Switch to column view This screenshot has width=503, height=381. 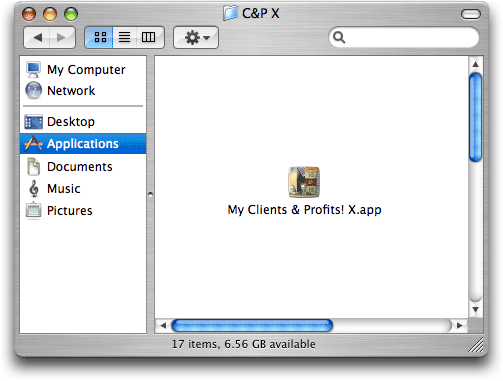[149, 37]
